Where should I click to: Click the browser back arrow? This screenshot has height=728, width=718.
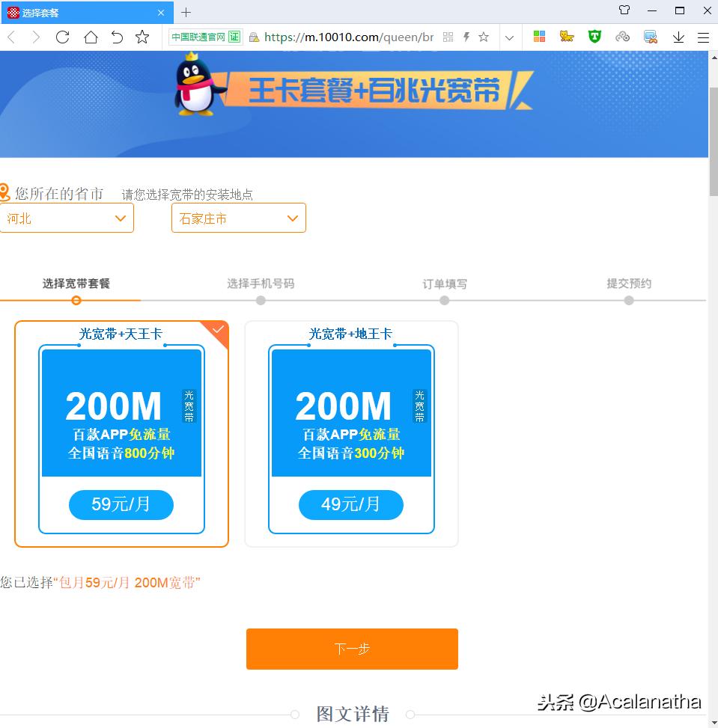pyautogui.click(x=12, y=37)
